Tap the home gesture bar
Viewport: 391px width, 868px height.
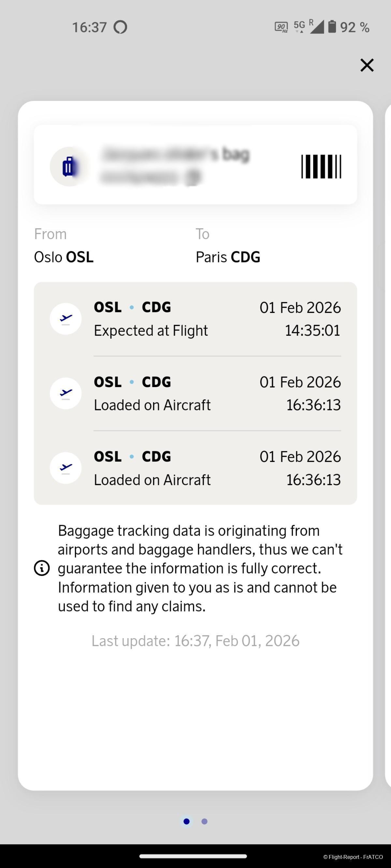[x=193, y=856]
